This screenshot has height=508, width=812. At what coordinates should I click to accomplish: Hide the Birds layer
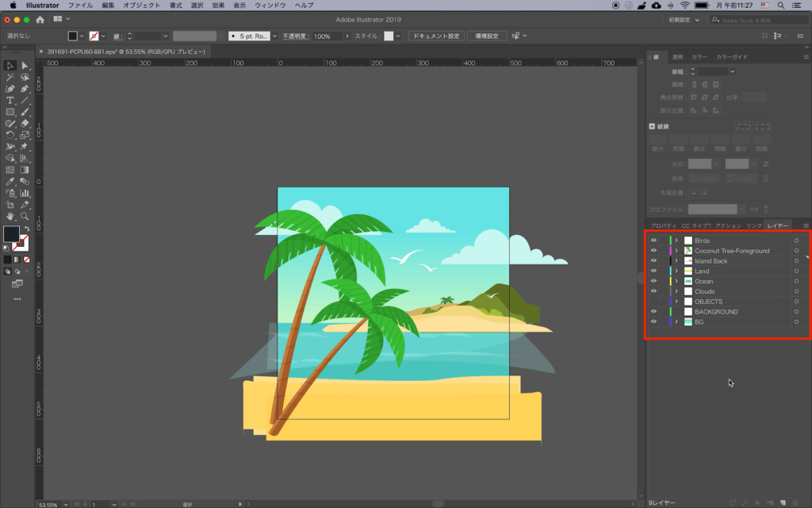(x=653, y=241)
